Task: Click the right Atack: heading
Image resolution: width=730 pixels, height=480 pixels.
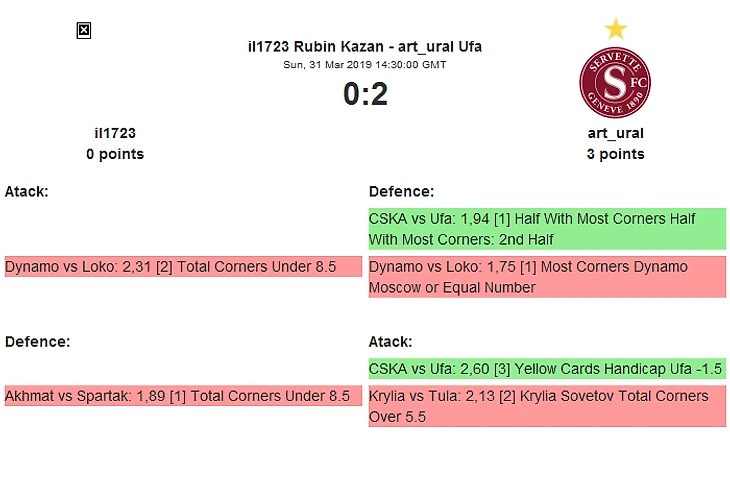Action: [390, 341]
